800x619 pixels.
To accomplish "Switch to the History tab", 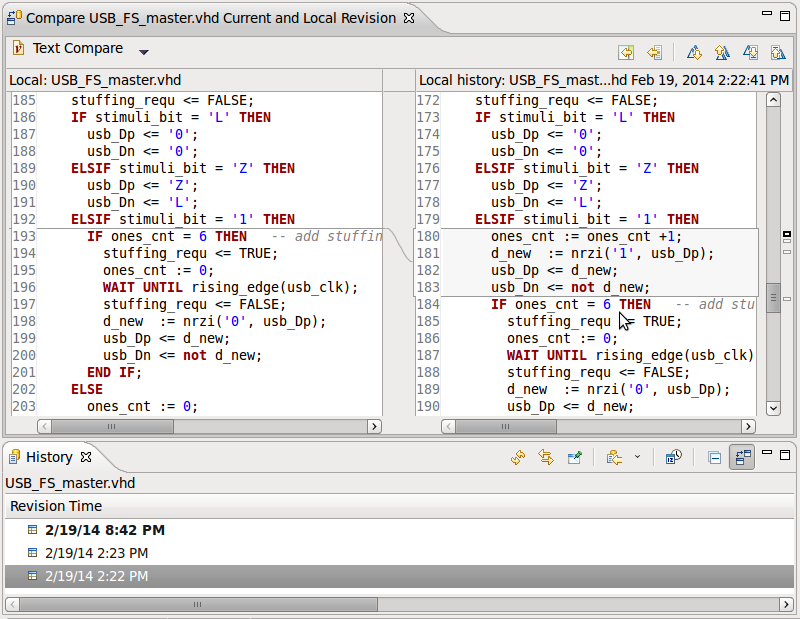I will (x=48, y=457).
